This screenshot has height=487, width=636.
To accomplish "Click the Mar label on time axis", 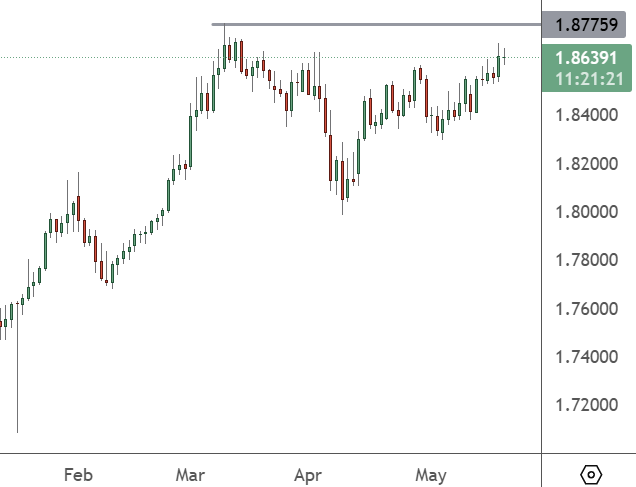I will coord(190,474).
